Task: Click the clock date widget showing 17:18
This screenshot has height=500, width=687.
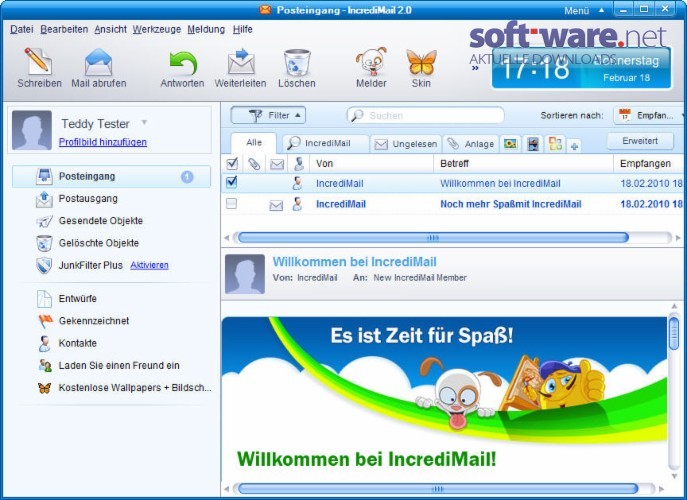Action: 581,68
